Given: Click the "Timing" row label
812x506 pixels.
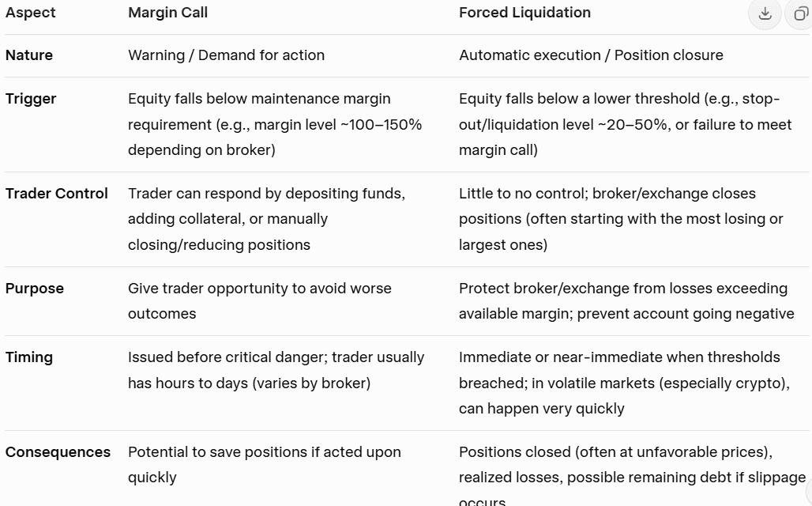Looking at the screenshot, I should 29,357.
